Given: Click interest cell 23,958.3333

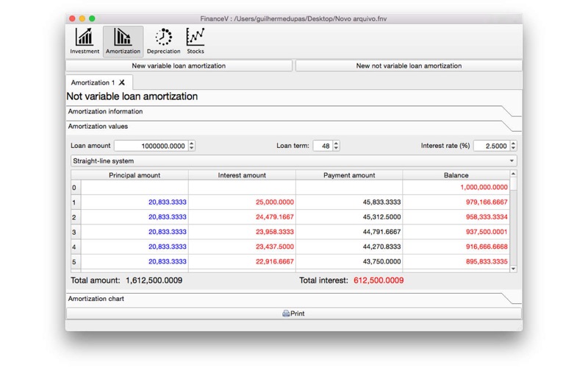Looking at the screenshot, I should pyautogui.click(x=242, y=232).
